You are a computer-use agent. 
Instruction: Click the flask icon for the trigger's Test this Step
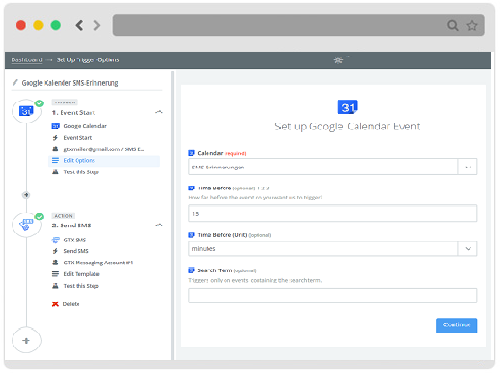point(55,172)
